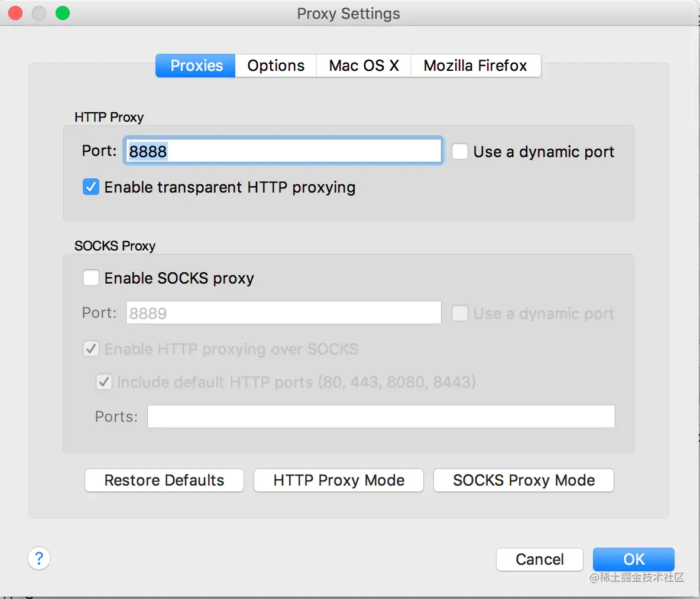This screenshot has height=599, width=700.
Task: Click the Restore Defaults button
Action: (x=164, y=480)
